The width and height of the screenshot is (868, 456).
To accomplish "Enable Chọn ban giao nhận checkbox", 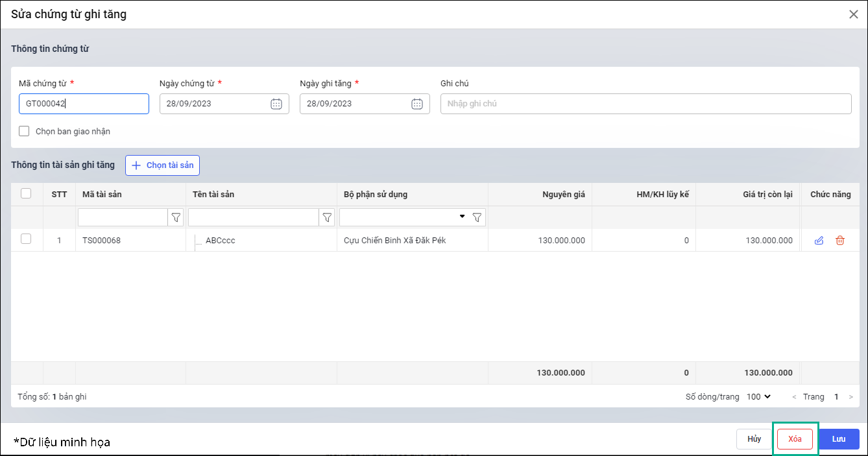I will pos(25,131).
